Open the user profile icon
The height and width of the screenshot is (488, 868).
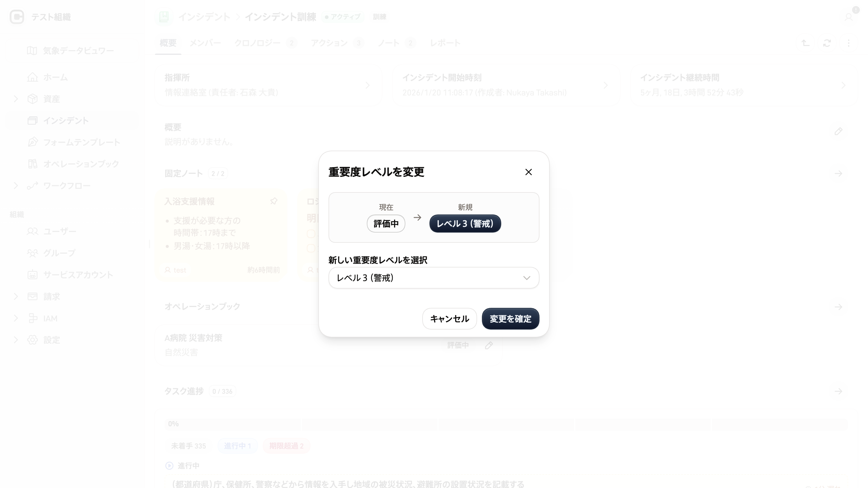pos(849,17)
